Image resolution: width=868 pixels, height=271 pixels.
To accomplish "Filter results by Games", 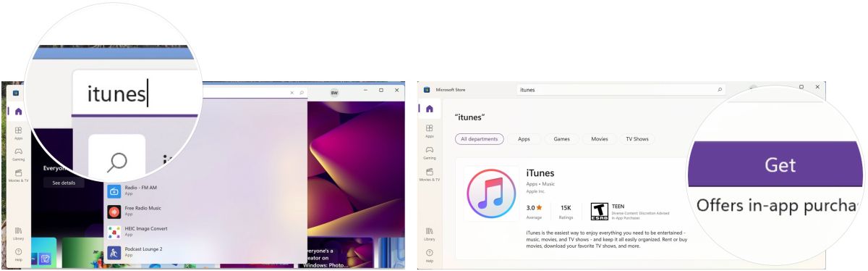I will pos(562,138).
